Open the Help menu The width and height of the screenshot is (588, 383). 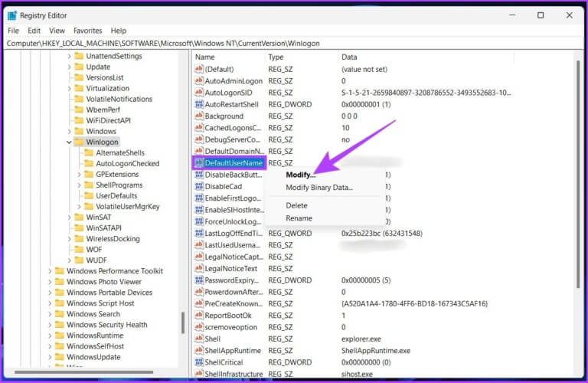118,31
